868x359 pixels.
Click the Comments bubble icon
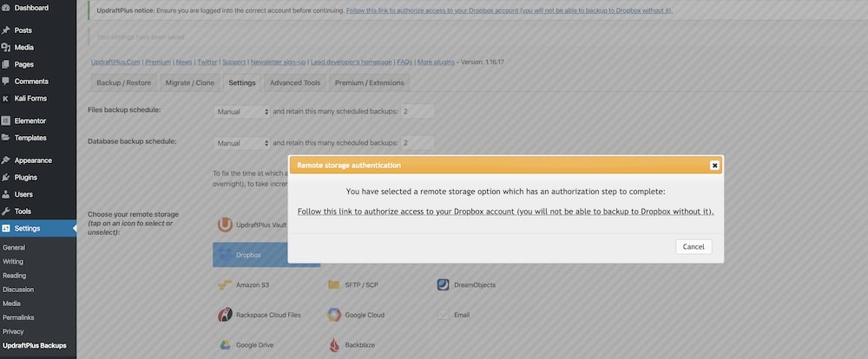coord(5,82)
